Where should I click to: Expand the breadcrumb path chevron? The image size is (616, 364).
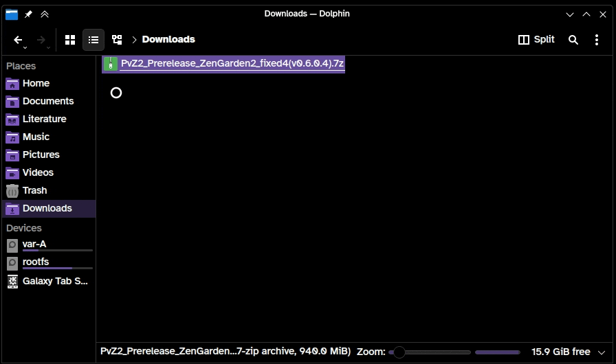[134, 40]
